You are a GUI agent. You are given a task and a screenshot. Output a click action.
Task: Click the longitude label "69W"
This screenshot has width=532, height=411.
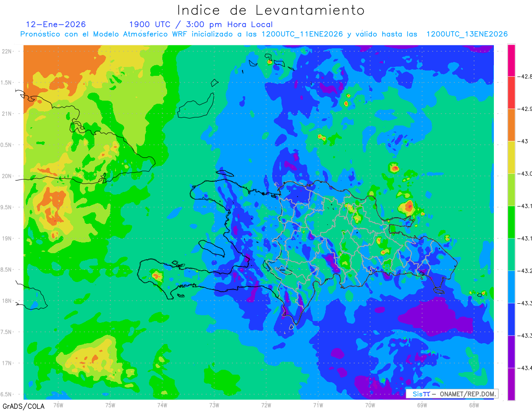(x=422, y=405)
